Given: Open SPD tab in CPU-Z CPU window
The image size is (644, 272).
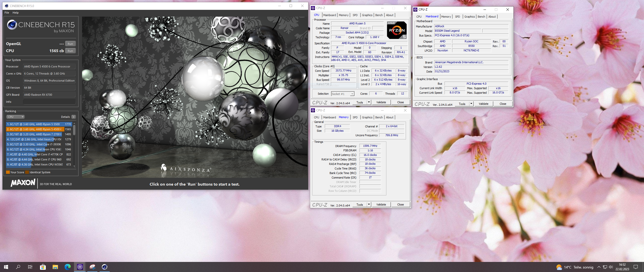Looking at the screenshot, I should pyautogui.click(x=355, y=15).
